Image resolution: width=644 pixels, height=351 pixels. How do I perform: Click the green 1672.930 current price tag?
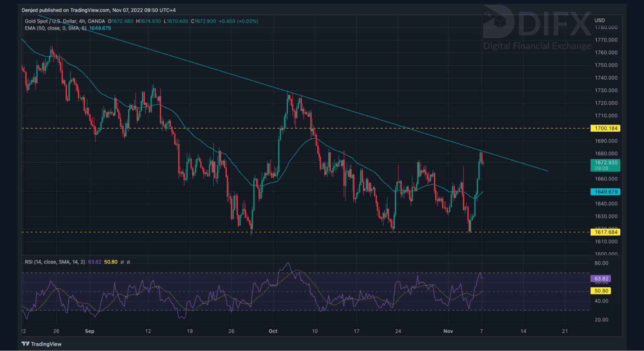click(x=606, y=165)
